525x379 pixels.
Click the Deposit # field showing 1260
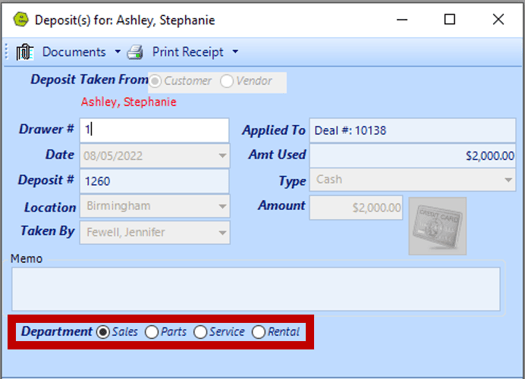(154, 181)
